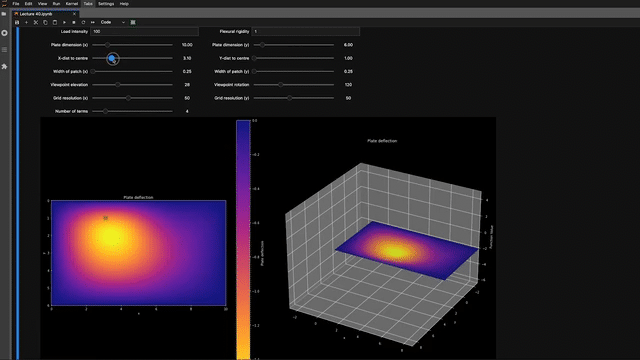Click the Viewpoint elevation label

click(x=69, y=85)
